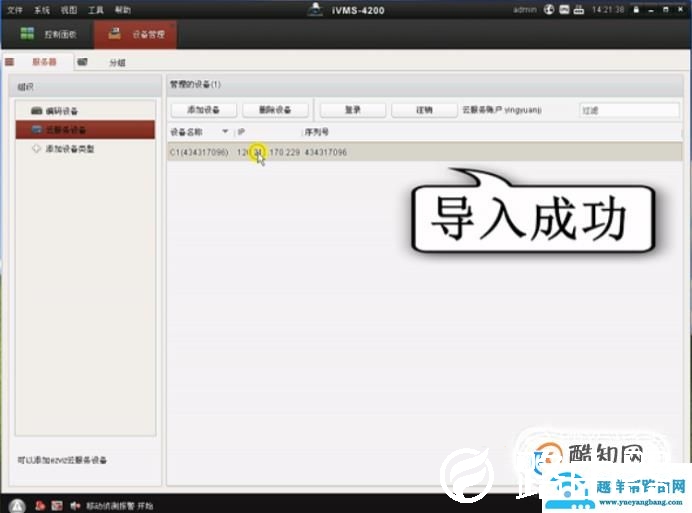Open the 文件 (File) menu
This screenshot has height=513, width=692.
14,10
